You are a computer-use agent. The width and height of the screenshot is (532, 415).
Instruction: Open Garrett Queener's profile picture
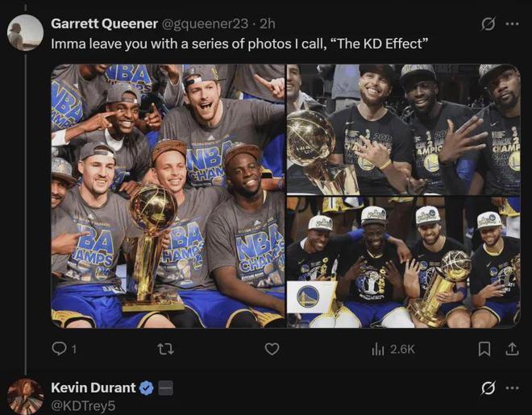tap(25, 33)
